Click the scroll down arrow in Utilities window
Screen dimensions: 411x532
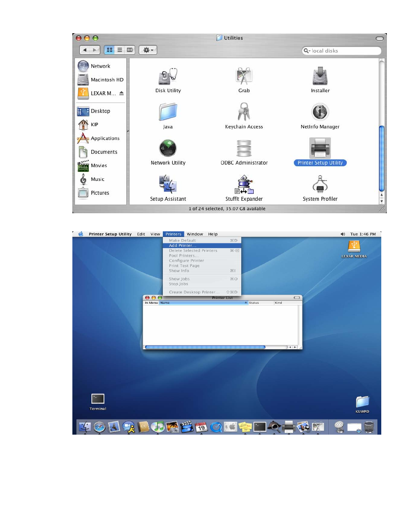pyautogui.click(x=381, y=202)
